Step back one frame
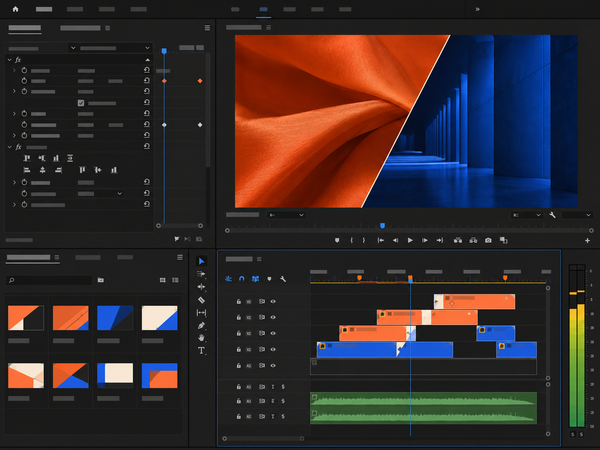The width and height of the screenshot is (600, 450). 395,240
